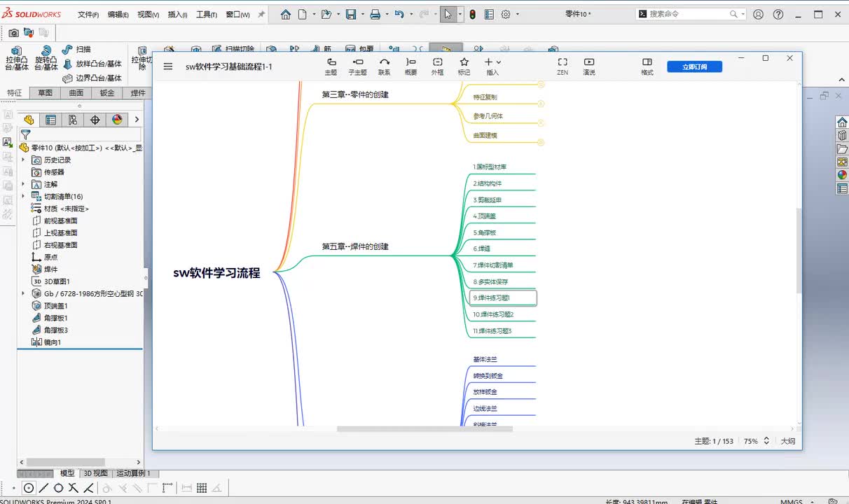Switch to the 运动算例 1 tab
The height and width of the screenshot is (504, 849).
coord(133,473)
